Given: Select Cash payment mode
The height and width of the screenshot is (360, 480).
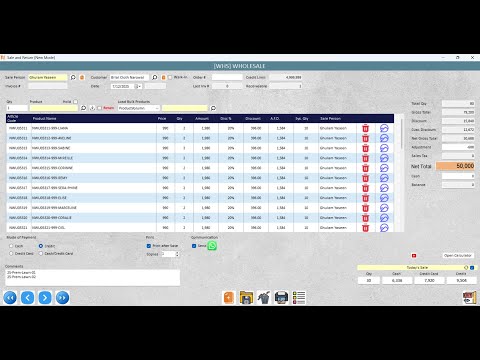Looking at the screenshot, I should (11, 246).
